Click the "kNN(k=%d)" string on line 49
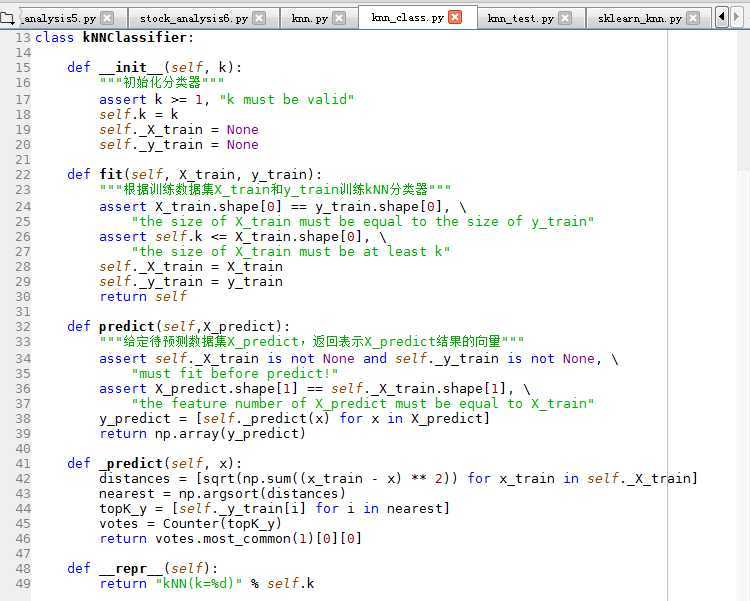Screen dimensions: 750x601 [x=199, y=584]
